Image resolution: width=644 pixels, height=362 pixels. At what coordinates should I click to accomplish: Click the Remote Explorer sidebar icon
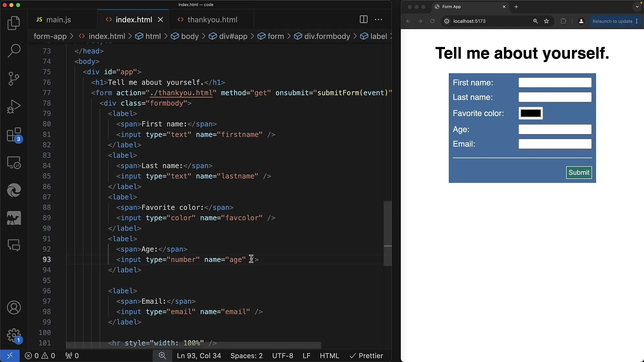(14, 163)
